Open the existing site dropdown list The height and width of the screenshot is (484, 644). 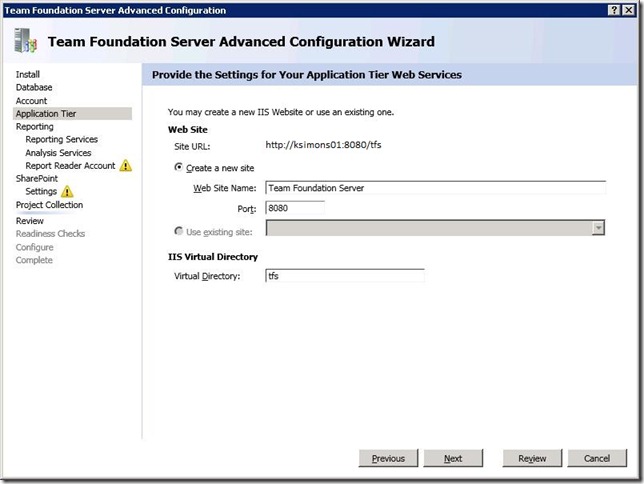(x=598, y=229)
